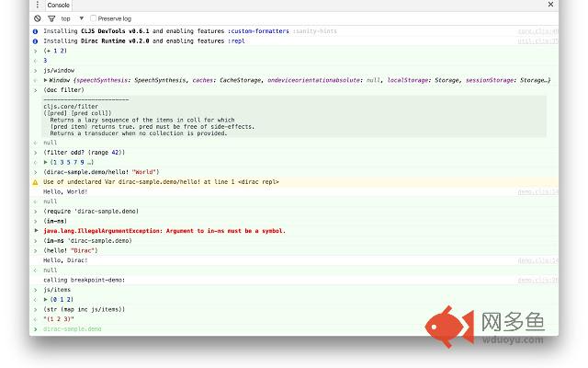
Task: Select the (+ 1 2) command line
Action: pos(55,51)
